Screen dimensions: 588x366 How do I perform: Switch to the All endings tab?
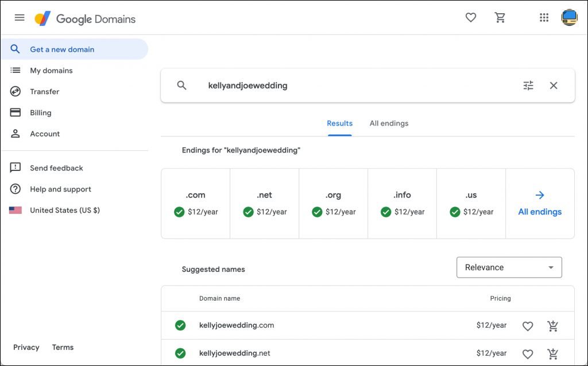coord(389,123)
